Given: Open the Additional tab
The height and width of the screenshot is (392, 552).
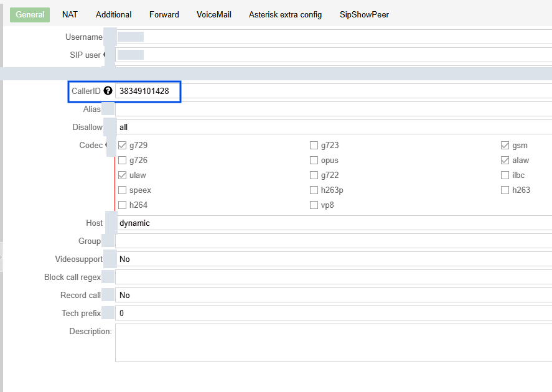Looking at the screenshot, I should pyautogui.click(x=113, y=15).
